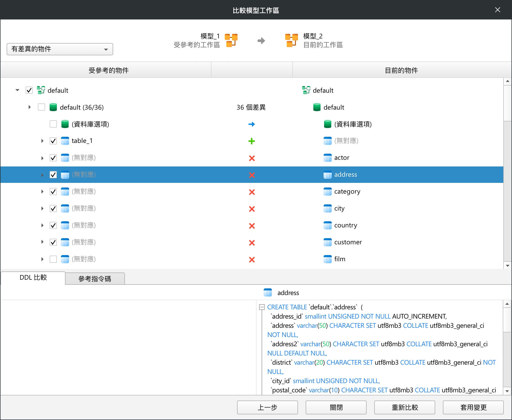
Task: Uncheck the checkbox in address row
Action: [x=53, y=175]
